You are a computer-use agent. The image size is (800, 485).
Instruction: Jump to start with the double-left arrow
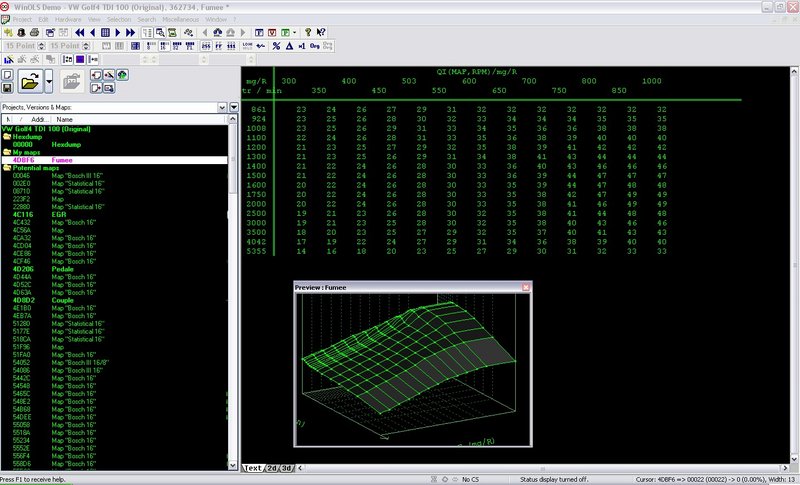click(80, 33)
